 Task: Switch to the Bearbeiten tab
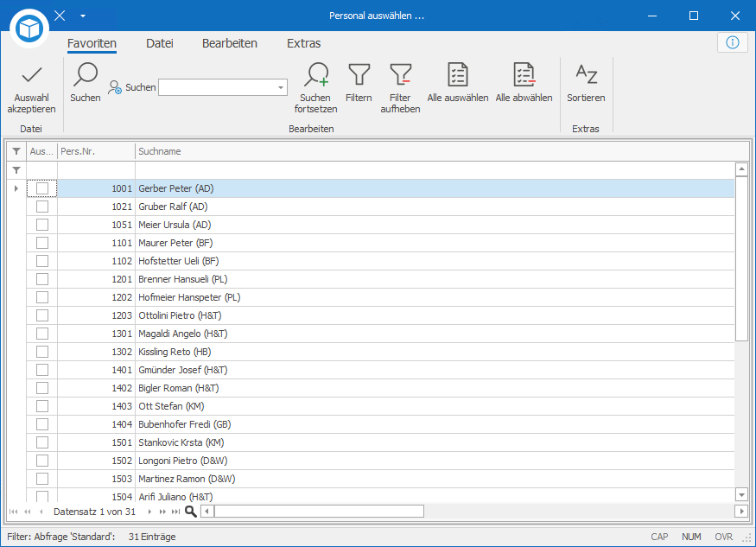(x=230, y=43)
